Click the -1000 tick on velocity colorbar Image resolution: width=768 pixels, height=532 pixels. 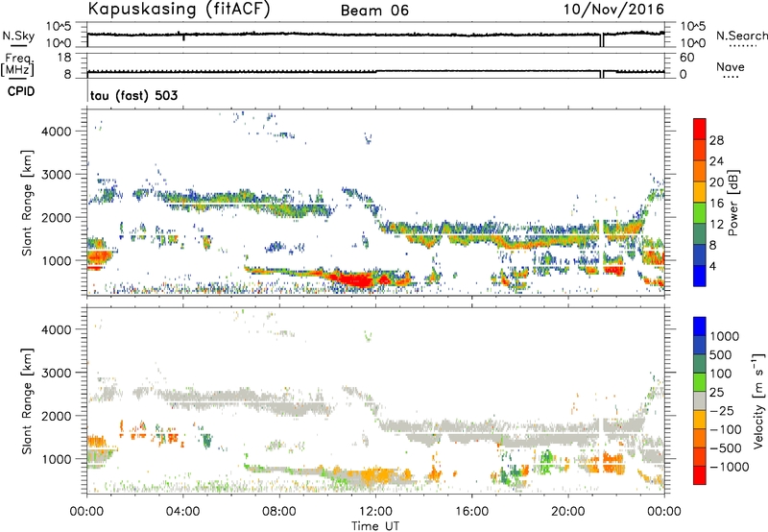click(729, 467)
